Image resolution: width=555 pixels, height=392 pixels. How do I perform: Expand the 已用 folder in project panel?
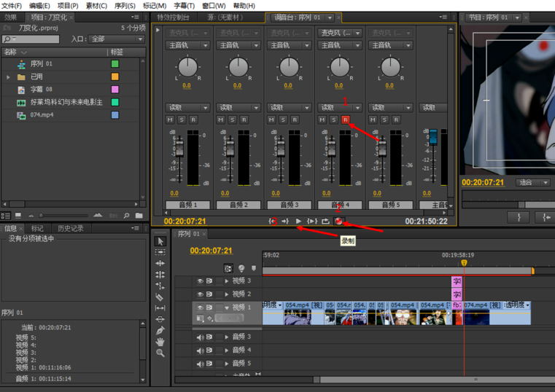(9, 77)
